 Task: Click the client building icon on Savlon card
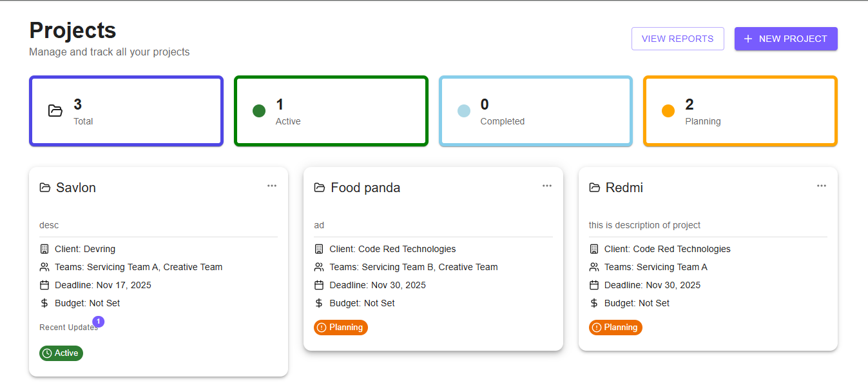pyautogui.click(x=44, y=249)
